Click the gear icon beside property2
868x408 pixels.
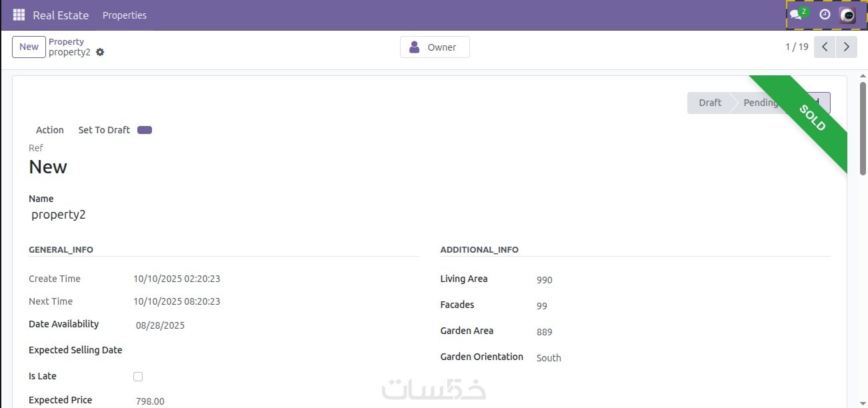tap(100, 52)
